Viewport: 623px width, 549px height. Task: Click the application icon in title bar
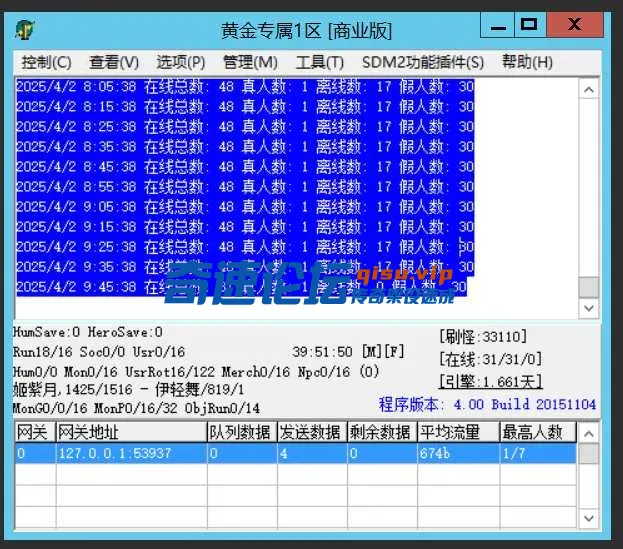point(25,29)
